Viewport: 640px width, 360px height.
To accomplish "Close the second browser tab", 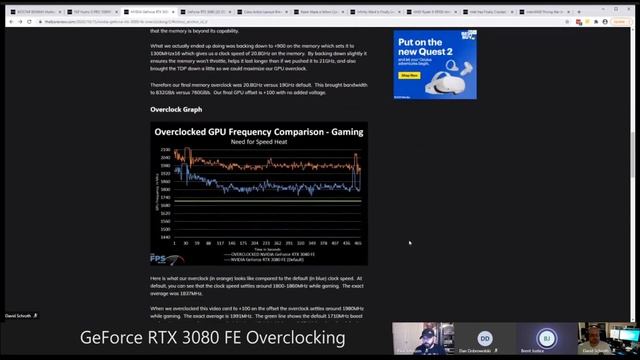I will (x=116, y=12).
